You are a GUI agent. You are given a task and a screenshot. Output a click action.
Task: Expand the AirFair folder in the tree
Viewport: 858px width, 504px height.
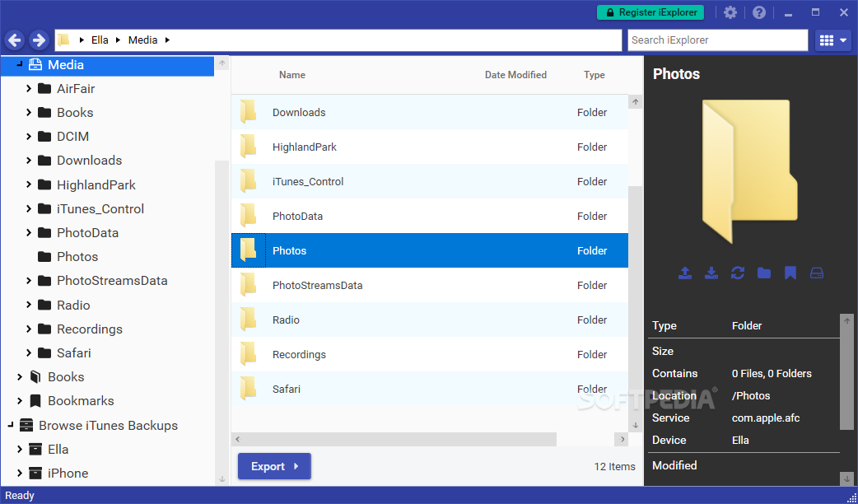[29, 88]
